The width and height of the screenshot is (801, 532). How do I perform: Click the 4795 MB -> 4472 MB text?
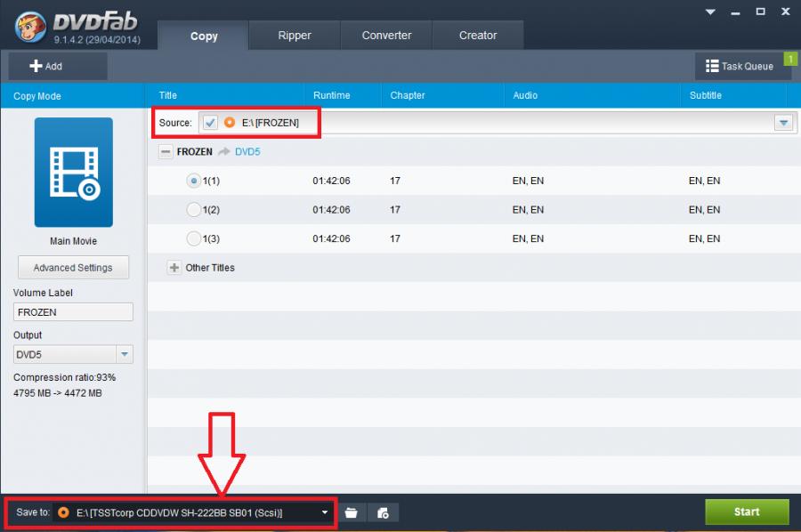[58, 393]
